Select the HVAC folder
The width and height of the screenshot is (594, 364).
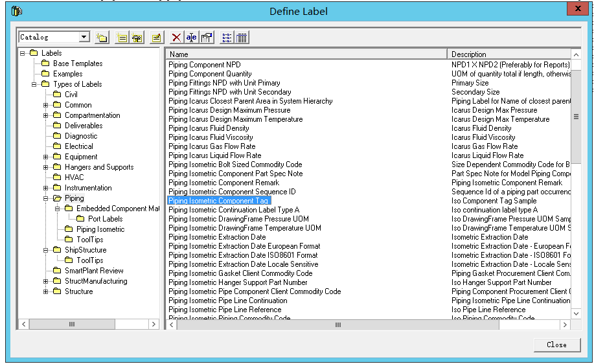pos(74,177)
